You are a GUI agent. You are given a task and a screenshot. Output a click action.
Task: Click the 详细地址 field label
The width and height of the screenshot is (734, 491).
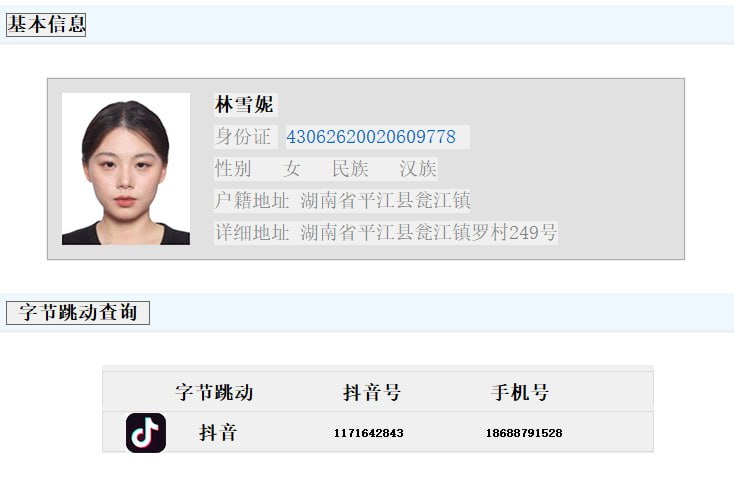tap(253, 233)
